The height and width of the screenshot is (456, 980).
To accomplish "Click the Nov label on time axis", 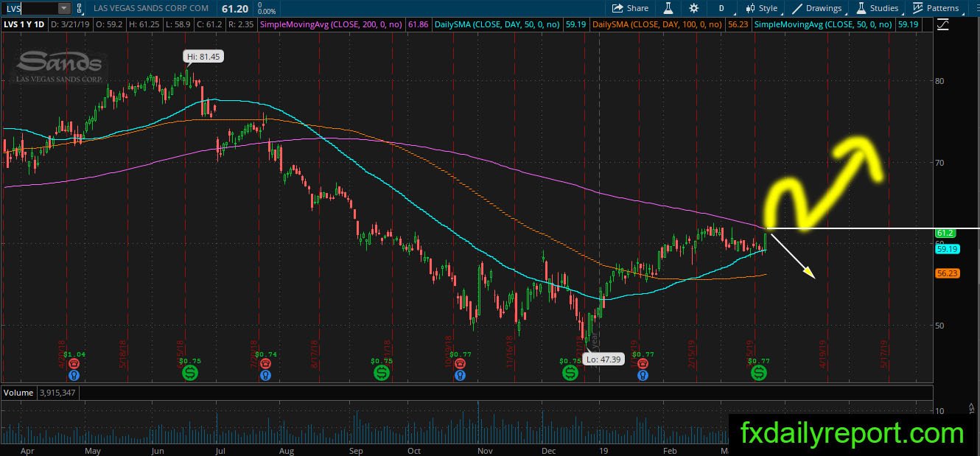I will [484, 450].
